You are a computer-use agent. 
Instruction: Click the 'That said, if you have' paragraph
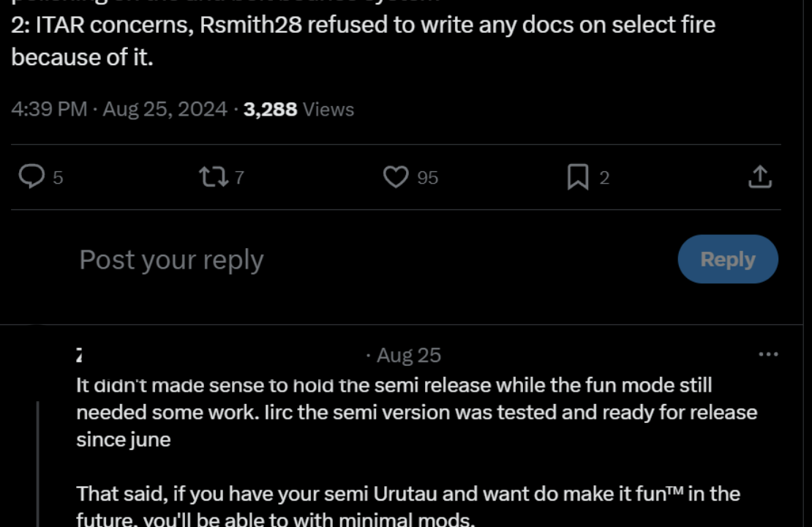[408, 505]
